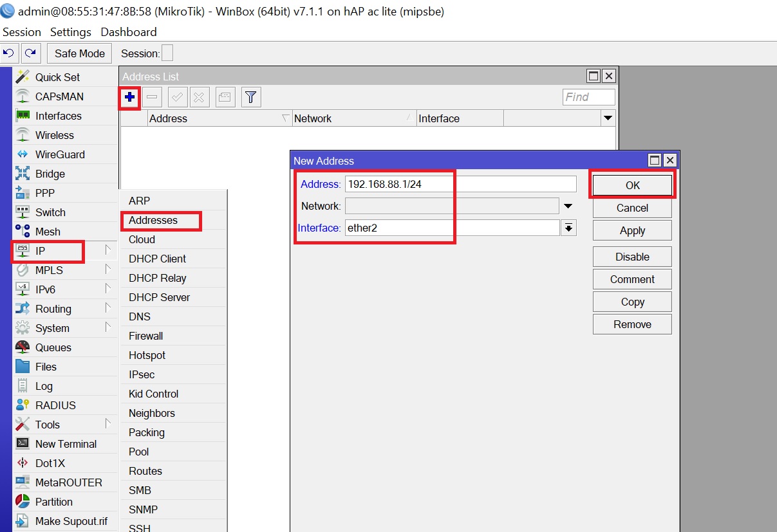
Task: Click the Apply button
Action: click(632, 230)
